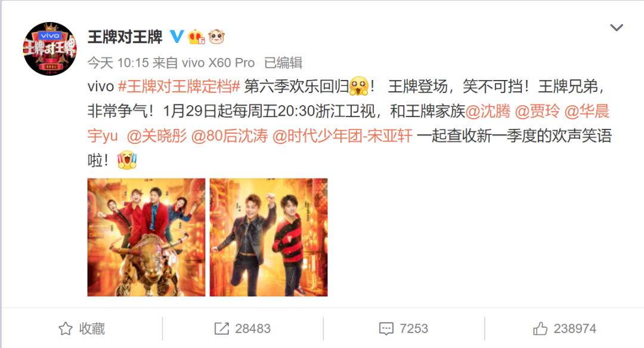Viewport: 644px width, 348px height.
Task: Click the 王牌对王牌 profile avatar
Action: coord(49,48)
